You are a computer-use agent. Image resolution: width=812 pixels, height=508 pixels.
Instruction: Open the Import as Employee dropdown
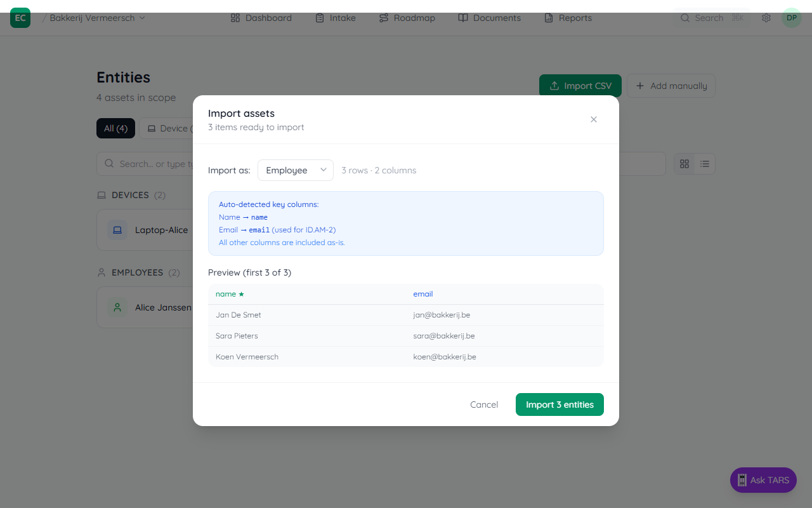click(x=296, y=170)
